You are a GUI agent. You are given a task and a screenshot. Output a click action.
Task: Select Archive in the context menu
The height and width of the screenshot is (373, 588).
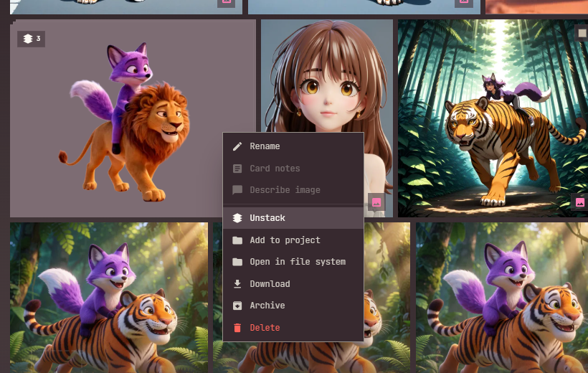(293, 306)
